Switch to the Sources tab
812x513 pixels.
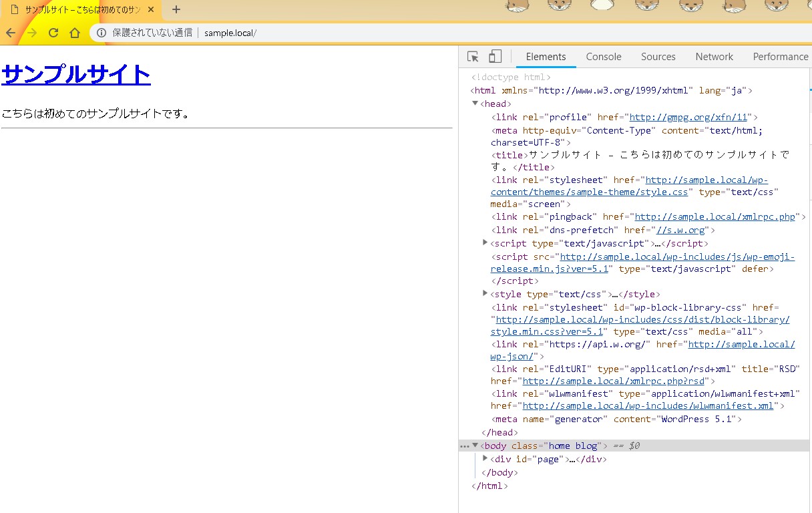point(658,57)
